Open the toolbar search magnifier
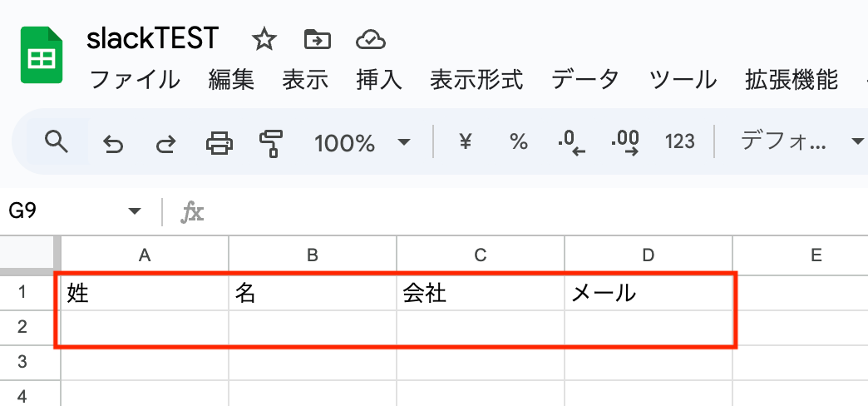868x406 pixels. (x=56, y=142)
